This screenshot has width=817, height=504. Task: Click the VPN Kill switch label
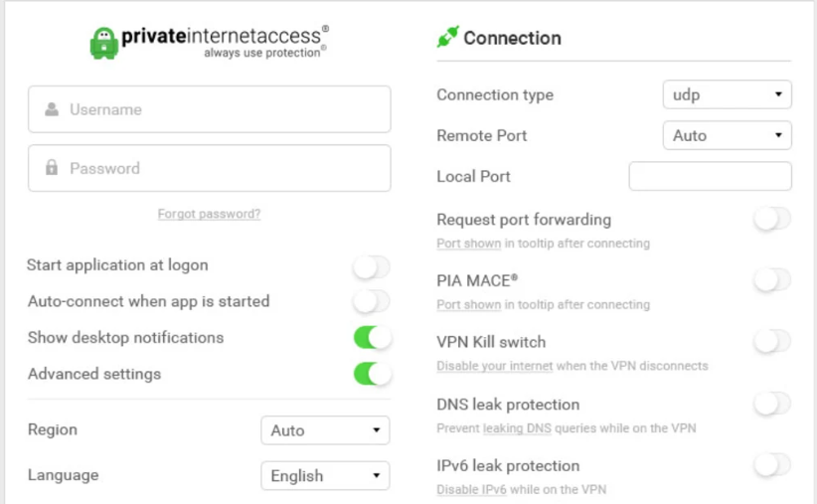[x=491, y=342]
